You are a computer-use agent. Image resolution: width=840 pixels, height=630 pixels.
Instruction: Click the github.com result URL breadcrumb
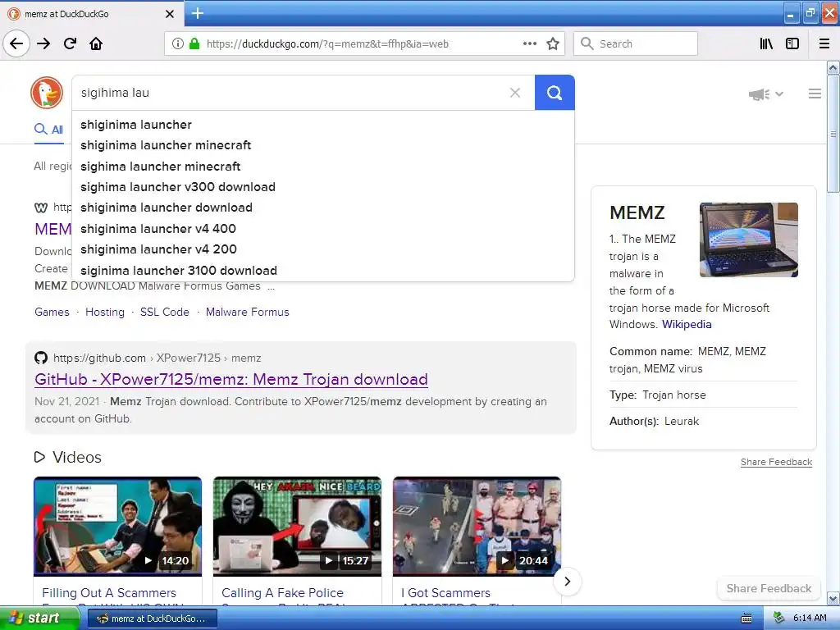click(157, 358)
